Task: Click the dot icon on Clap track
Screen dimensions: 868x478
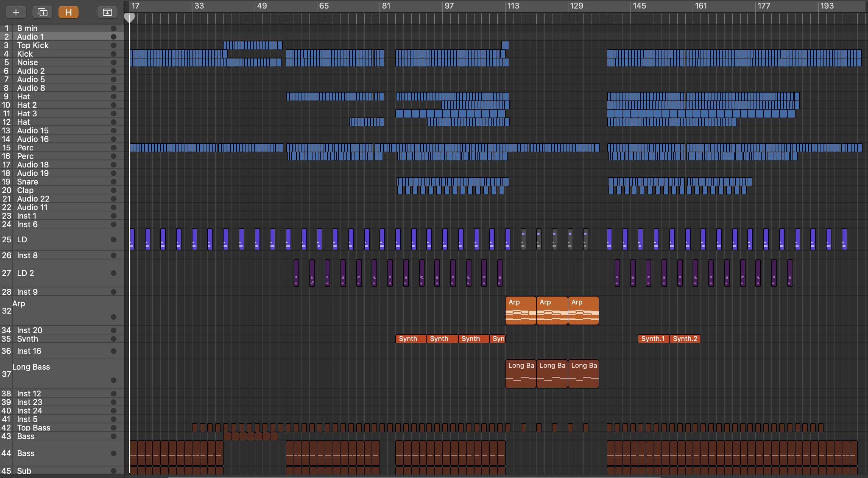Action: point(114,190)
